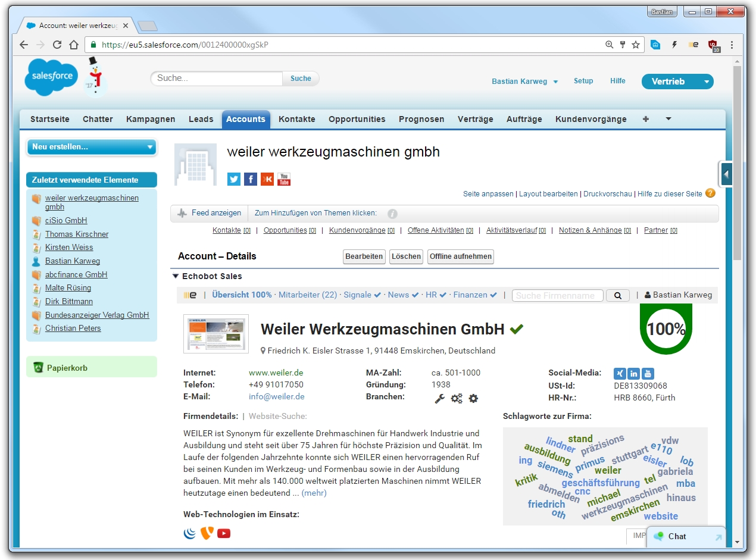Open the Twitter icon under the account name
Viewport: 756px width, 560px height.
(234, 179)
